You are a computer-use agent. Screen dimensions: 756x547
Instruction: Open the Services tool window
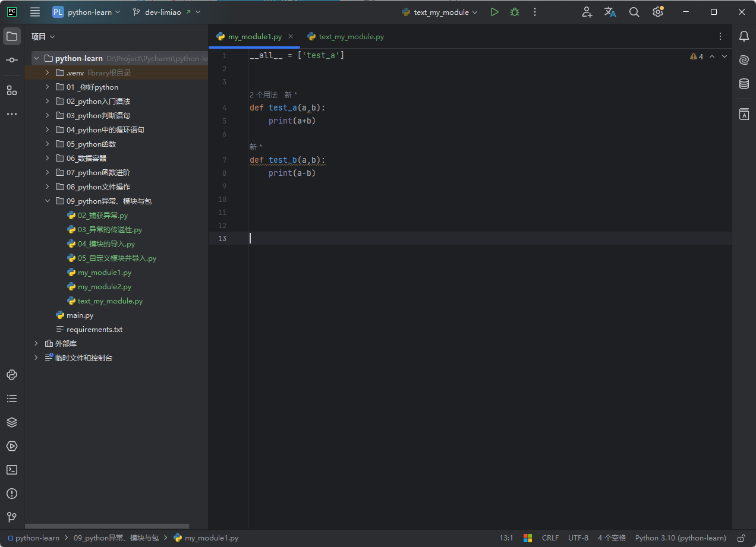[x=12, y=446]
